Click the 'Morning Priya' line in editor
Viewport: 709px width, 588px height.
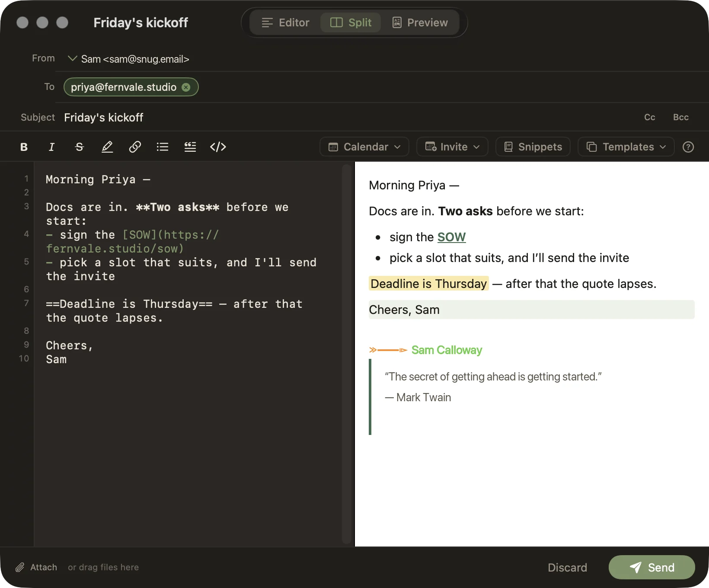[x=98, y=179]
